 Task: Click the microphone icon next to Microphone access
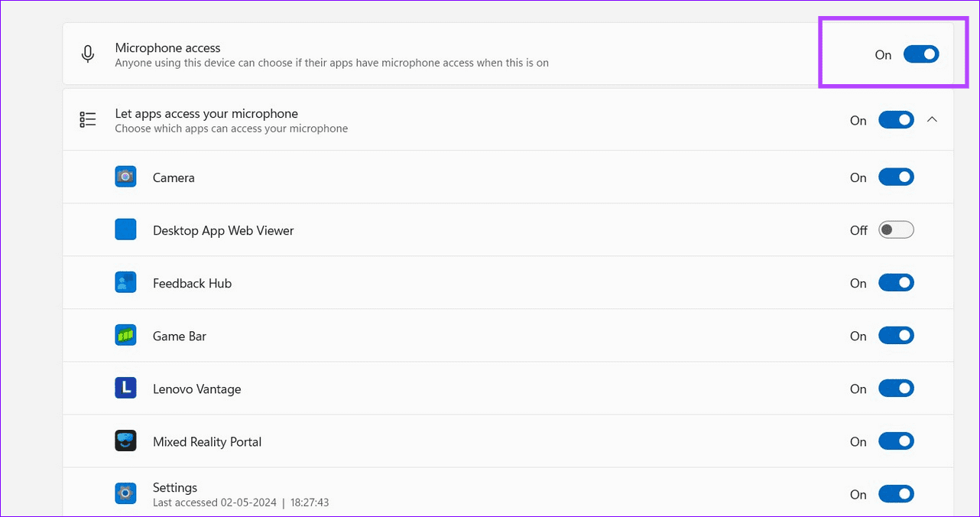(87, 54)
